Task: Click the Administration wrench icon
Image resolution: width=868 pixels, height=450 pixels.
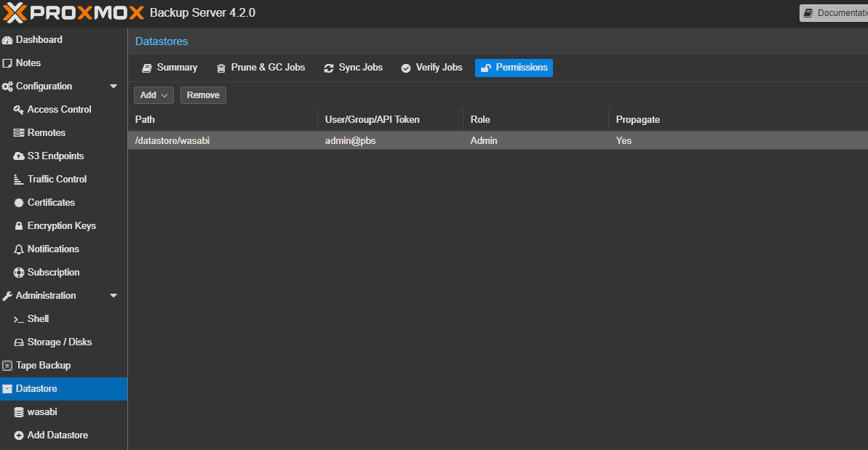Action: 7,296
